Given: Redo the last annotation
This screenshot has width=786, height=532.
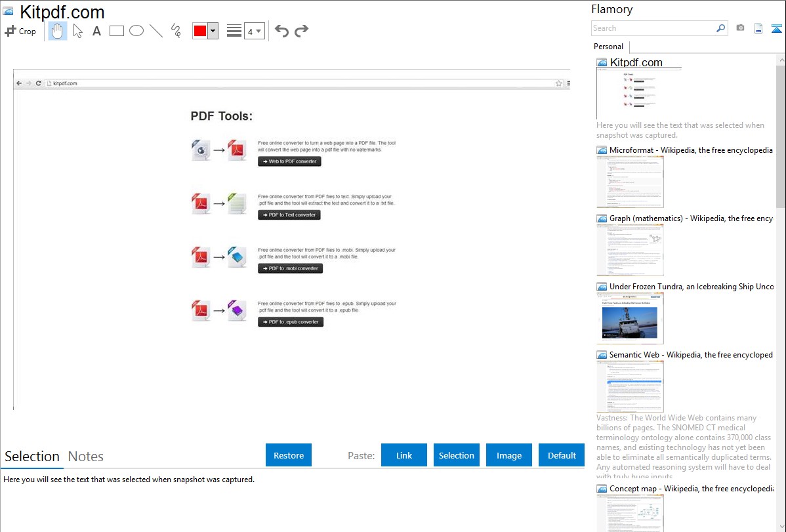Looking at the screenshot, I should tap(301, 31).
